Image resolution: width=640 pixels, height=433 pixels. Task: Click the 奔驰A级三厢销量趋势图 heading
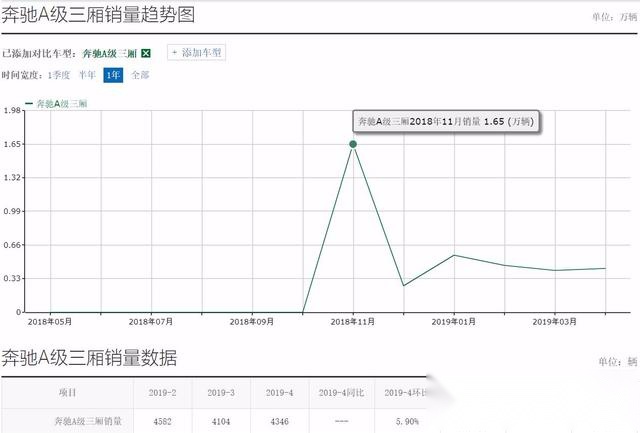click(x=98, y=15)
